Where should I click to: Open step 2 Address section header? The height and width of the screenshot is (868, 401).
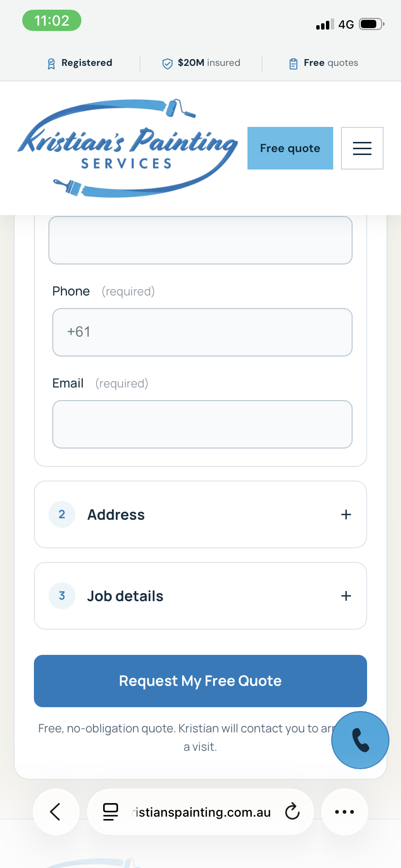pyautogui.click(x=200, y=514)
